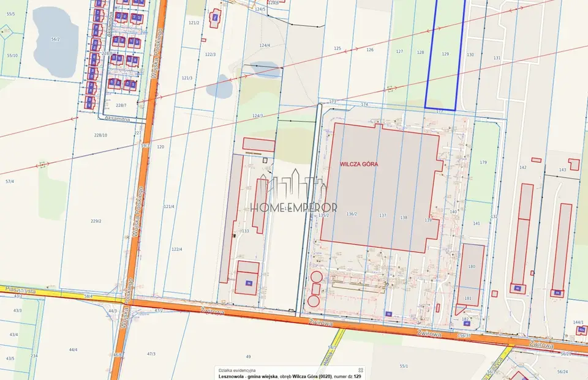Select parcel label 127

pos(399,51)
